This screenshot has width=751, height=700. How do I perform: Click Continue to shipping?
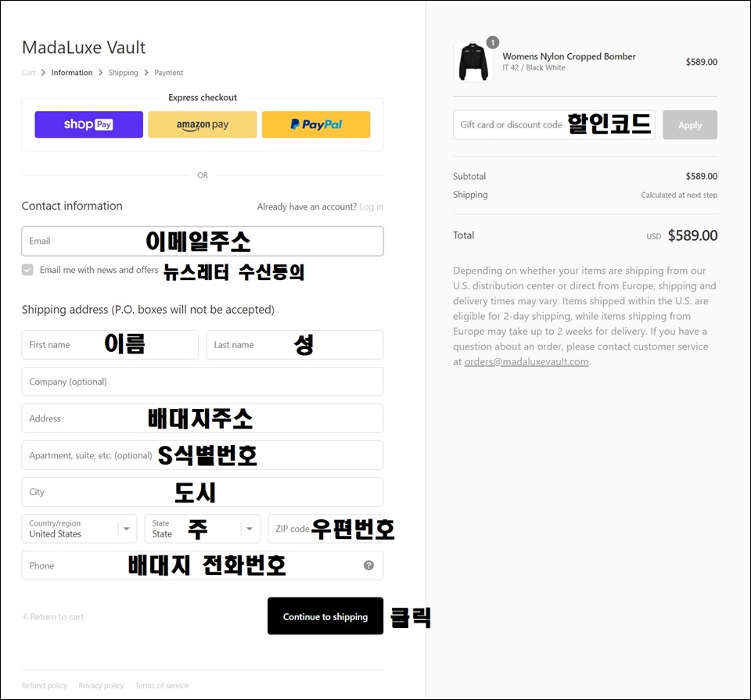tap(325, 616)
